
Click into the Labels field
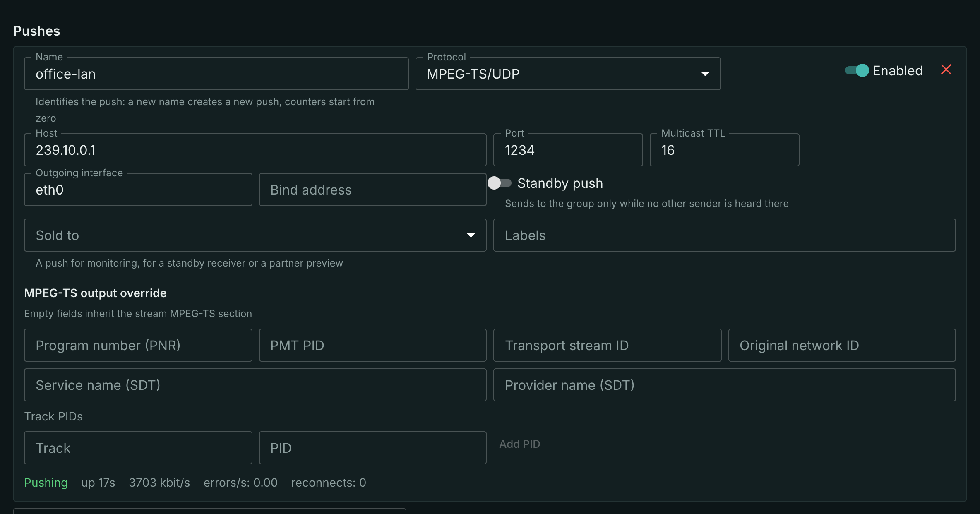pos(724,235)
